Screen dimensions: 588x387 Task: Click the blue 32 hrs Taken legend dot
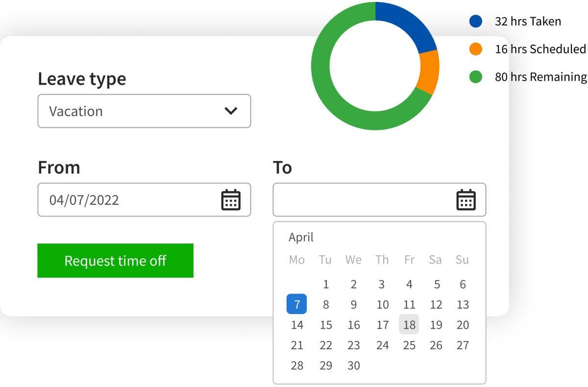pos(476,21)
